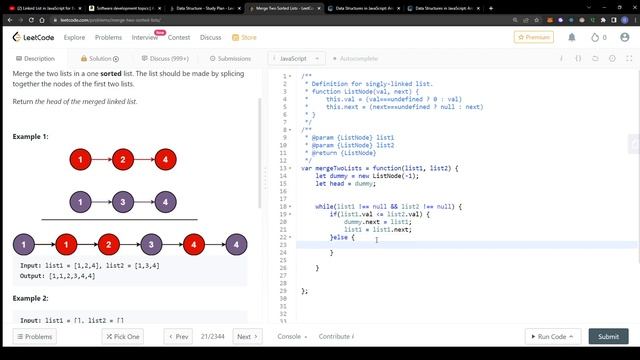Screen dimensions: 640x360
Task: Go back in browser history
Action: click(x=10, y=20)
